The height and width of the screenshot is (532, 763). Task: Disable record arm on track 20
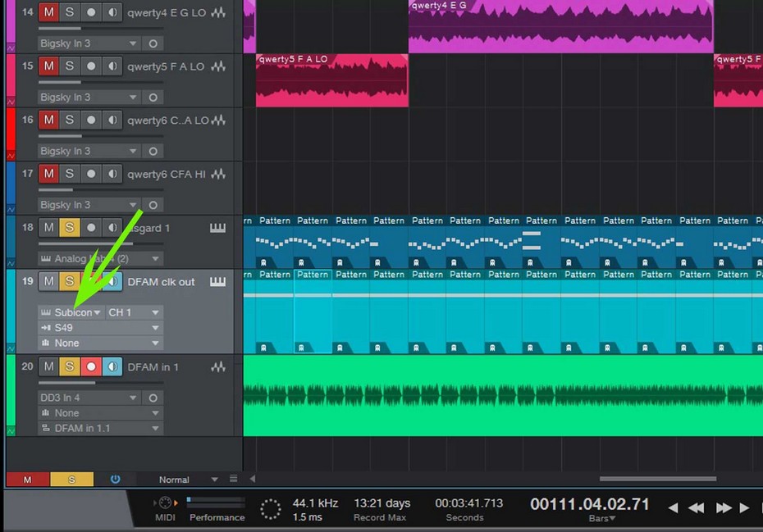coord(91,367)
